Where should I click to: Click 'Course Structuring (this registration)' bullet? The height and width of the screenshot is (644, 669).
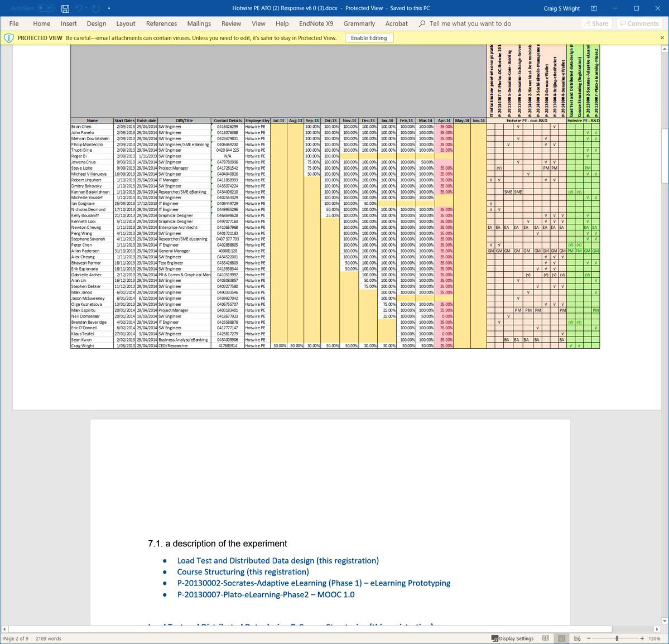coord(243,571)
